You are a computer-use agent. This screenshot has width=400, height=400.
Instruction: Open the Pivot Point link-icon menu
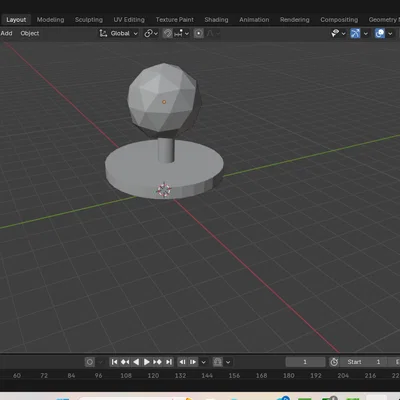pos(148,33)
